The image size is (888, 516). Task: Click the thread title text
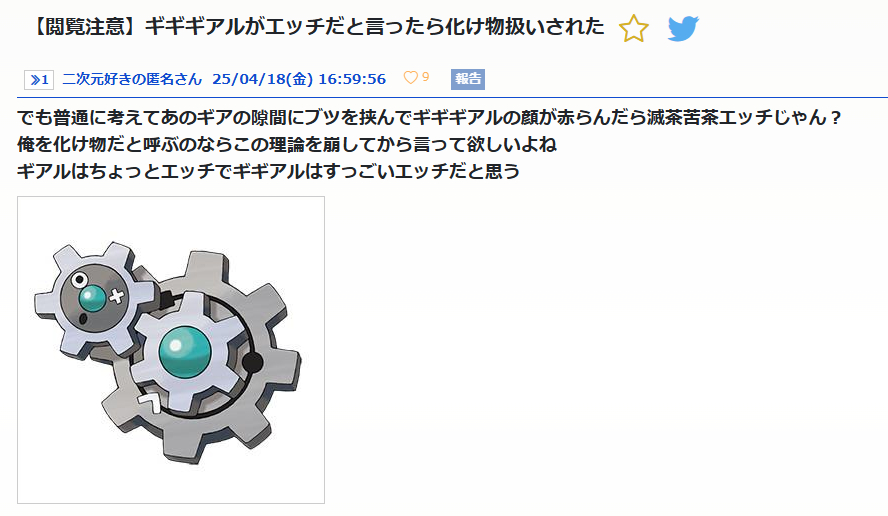tap(316, 27)
